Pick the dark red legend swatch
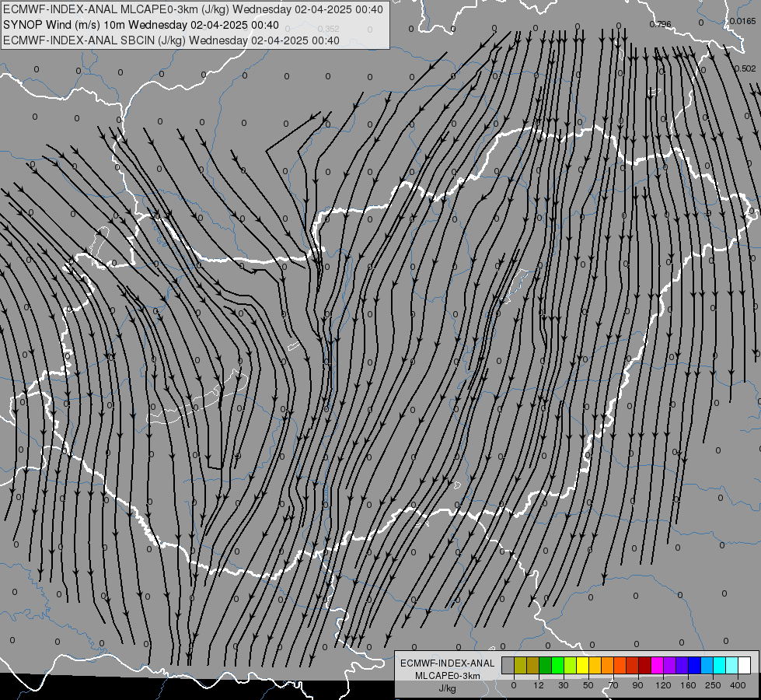 [x=645, y=665]
